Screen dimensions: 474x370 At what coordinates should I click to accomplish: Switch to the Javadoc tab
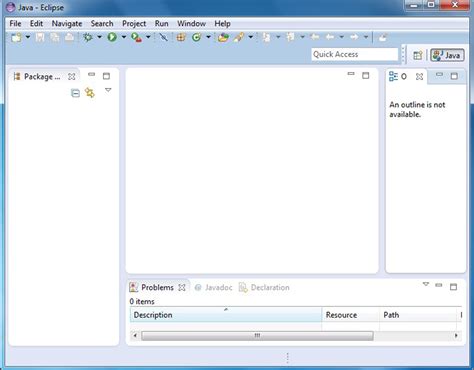pyautogui.click(x=213, y=287)
